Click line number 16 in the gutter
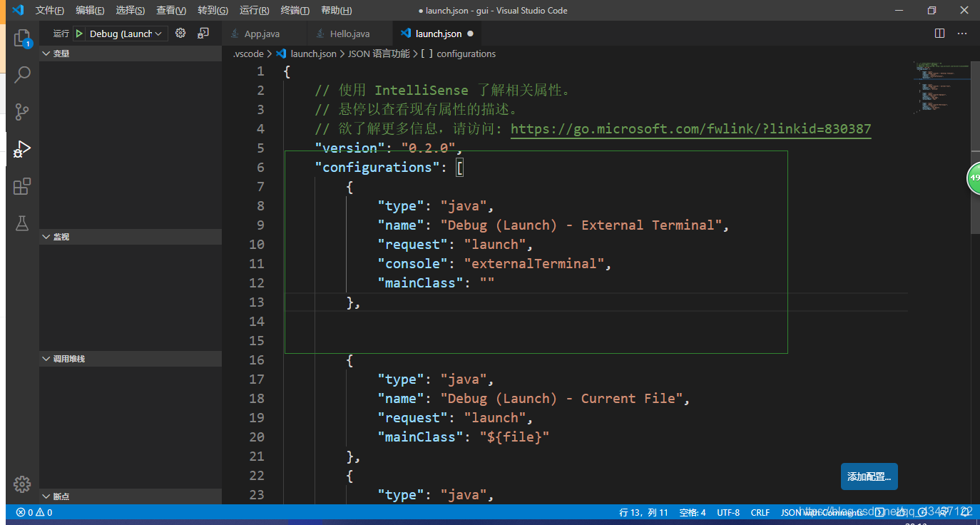The height and width of the screenshot is (525, 980). (256, 360)
